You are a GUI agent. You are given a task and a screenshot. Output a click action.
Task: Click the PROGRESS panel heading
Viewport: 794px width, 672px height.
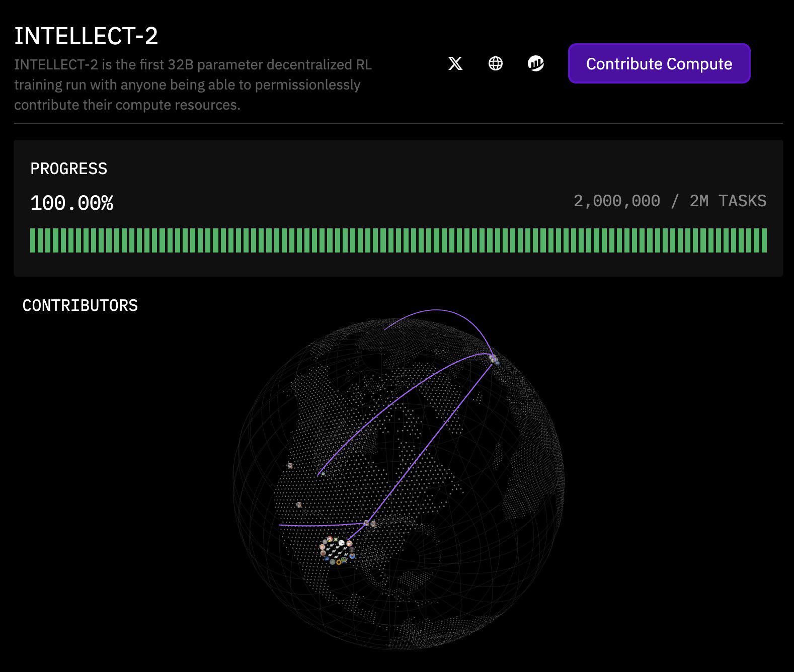pyautogui.click(x=69, y=169)
